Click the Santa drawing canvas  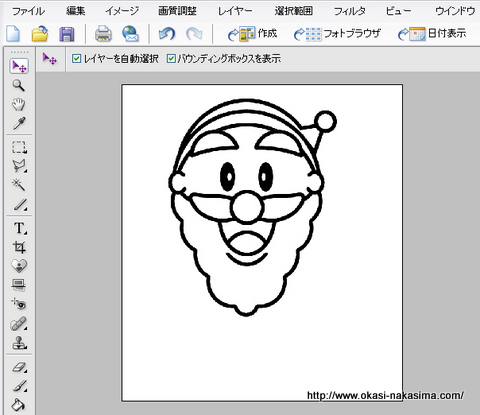(x=262, y=243)
